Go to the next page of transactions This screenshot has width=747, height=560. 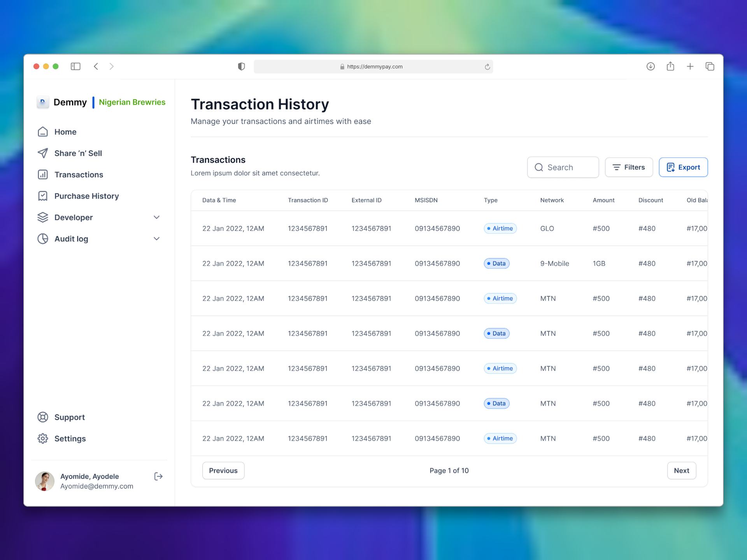click(681, 470)
